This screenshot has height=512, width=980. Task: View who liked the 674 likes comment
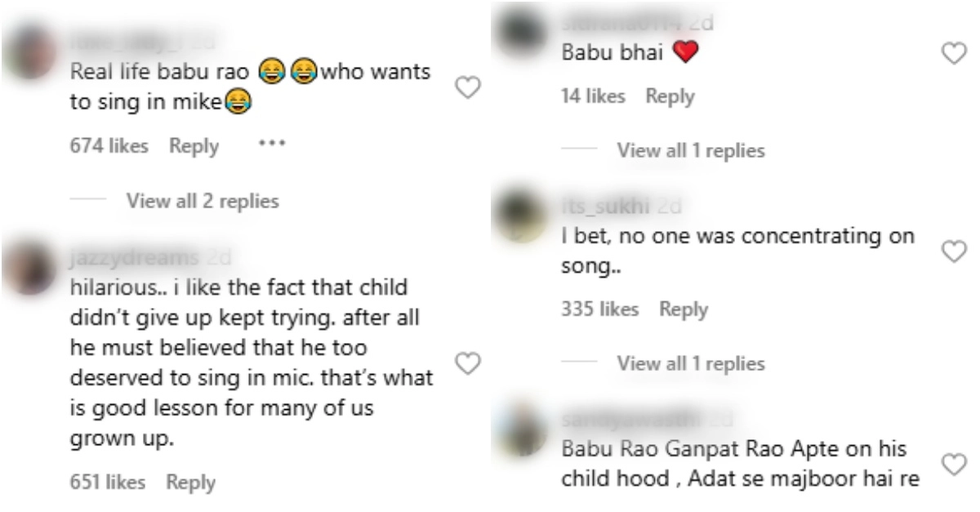109,146
